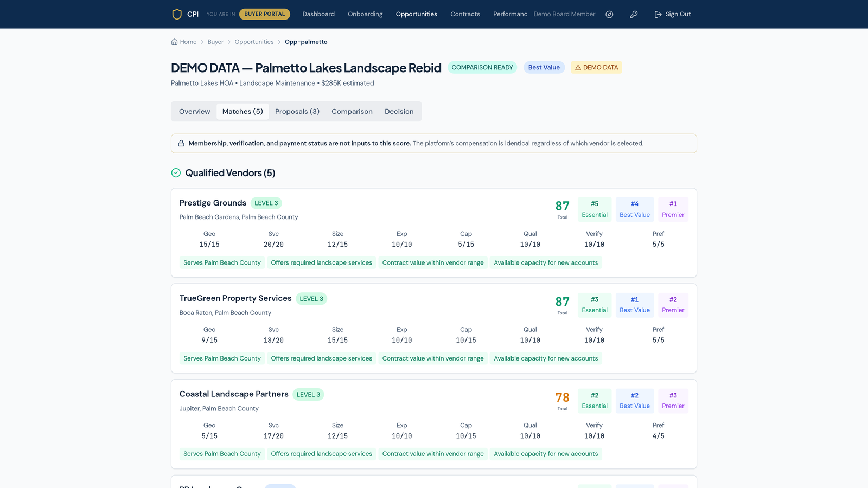The image size is (868, 488).
Task: Click the BUYER PORTAL badge
Action: pyautogui.click(x=265, y=14)
